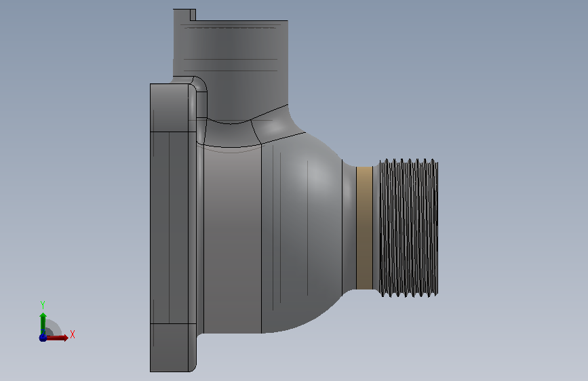Select the rectangular flange plate on the left
The image size is (588, 381).
point(173,228)
